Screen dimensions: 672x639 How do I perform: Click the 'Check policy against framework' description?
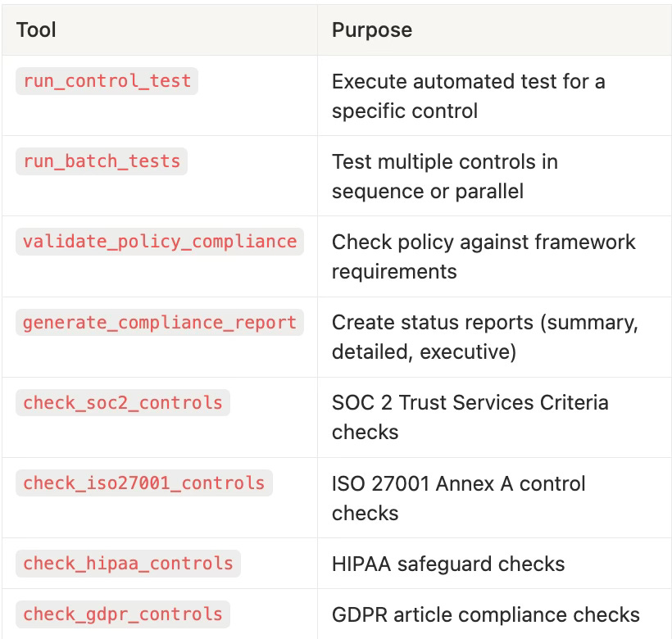(484, 242)
